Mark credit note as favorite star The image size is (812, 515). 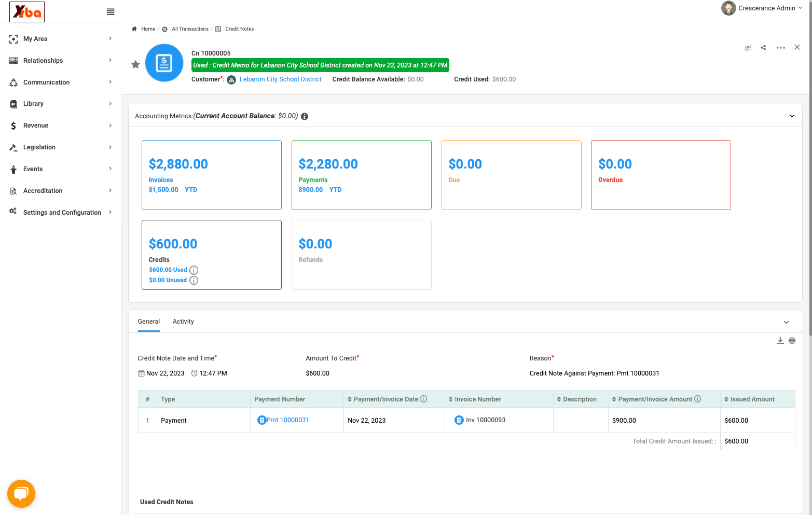(x=135, y=64)
